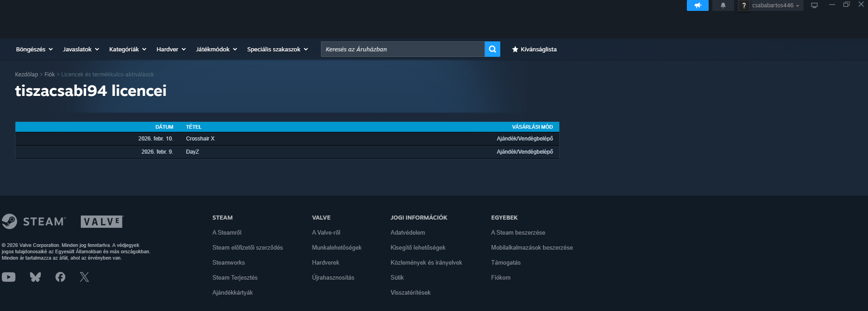This screenshot has width=868, height=311.
Task: Open the notifications bell icon
Action: click(723, 5)
